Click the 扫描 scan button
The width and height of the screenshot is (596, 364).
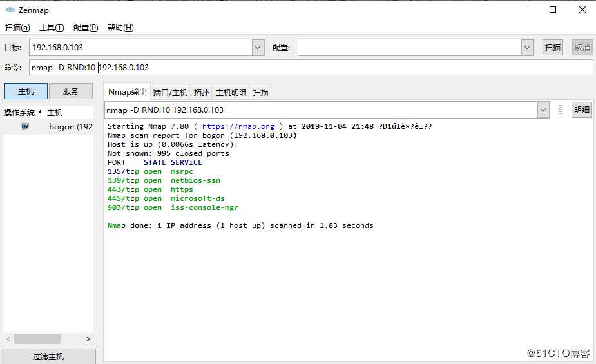point(553,48)
